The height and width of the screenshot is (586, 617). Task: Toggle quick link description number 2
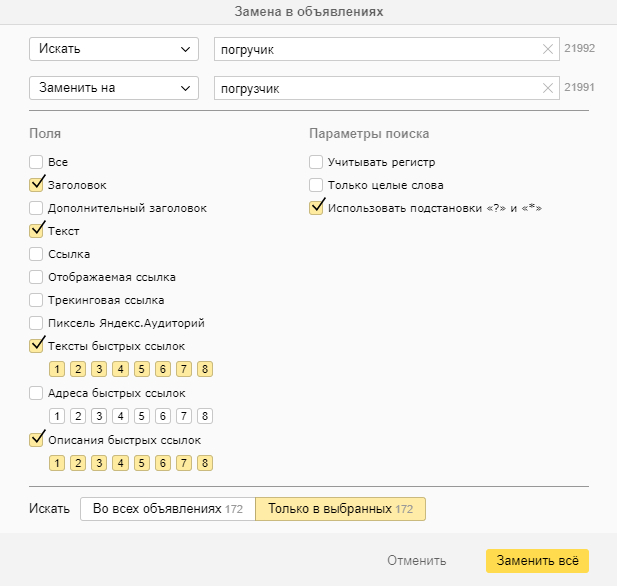[x=78, y=463]
